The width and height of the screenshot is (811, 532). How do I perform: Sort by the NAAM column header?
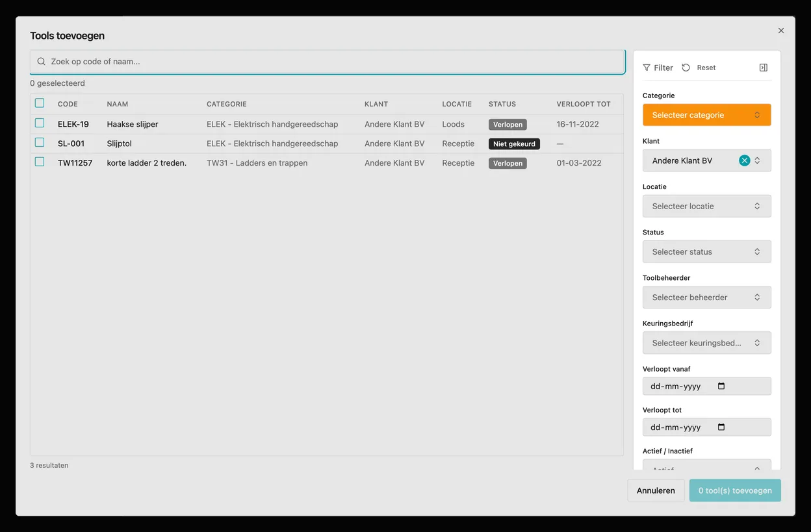118,104
